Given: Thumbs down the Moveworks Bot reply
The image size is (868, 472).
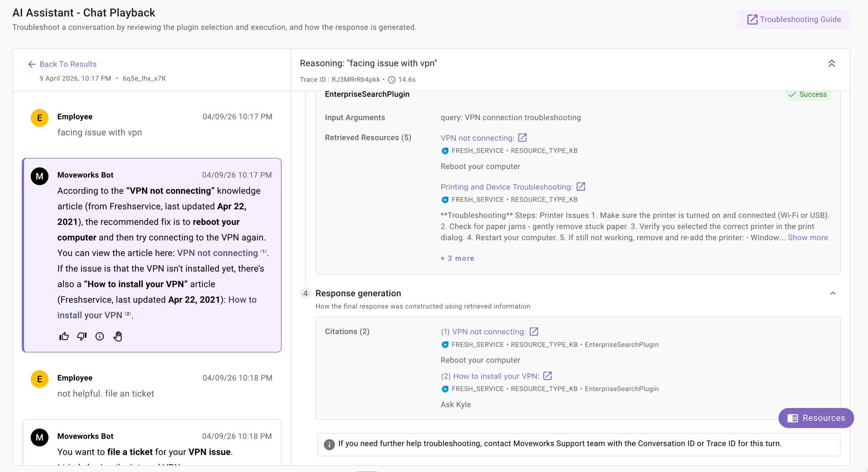Looking at the screenshot, I should pyautogui.click(x=82, y=336).
